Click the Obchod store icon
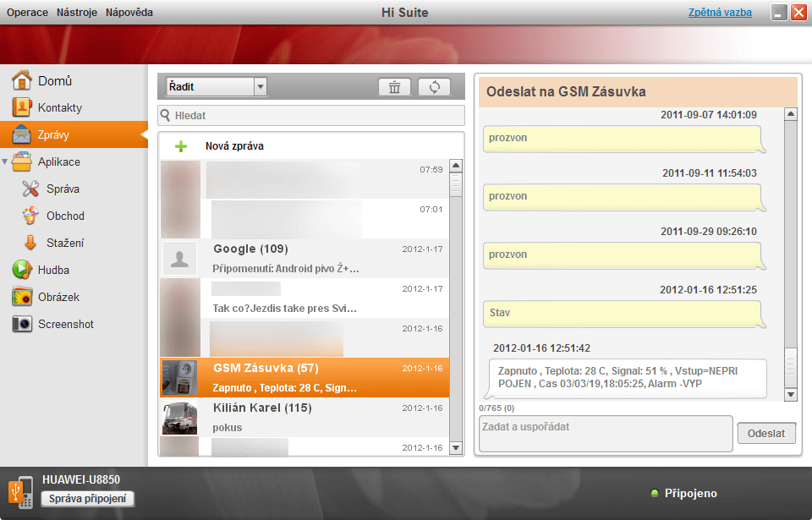This screenshot has height=520, width=812. (30, 216)
